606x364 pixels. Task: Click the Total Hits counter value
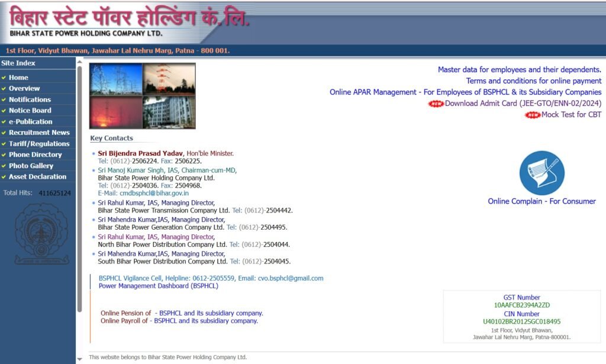(x=54, y=193)
